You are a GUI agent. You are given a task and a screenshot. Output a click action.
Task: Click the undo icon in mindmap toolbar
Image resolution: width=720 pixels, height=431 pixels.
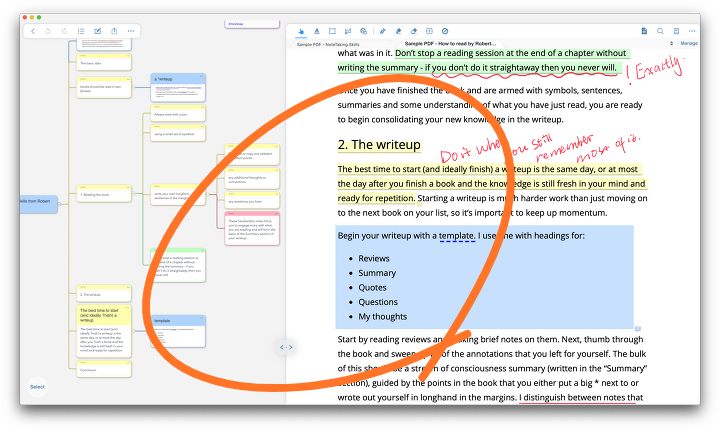(x=49, y=31)
